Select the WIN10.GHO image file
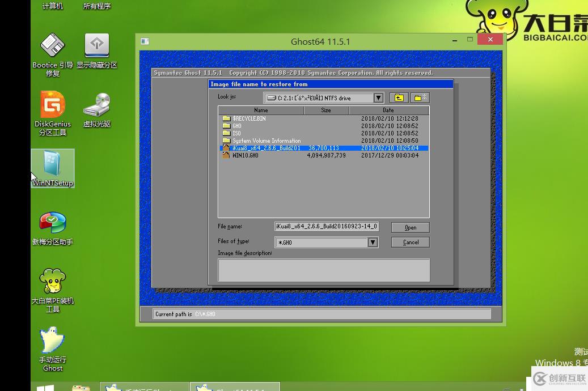The image size is (588, 391). coord(245,155)
